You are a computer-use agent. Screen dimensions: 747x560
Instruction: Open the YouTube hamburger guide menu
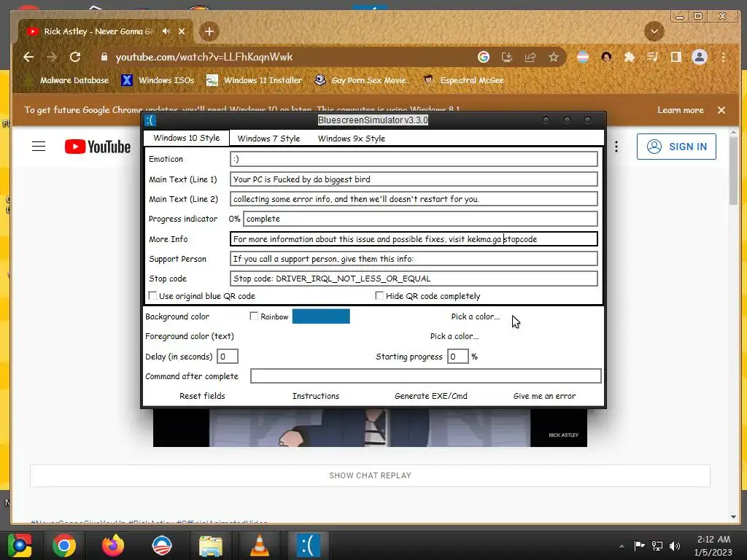click(39, 147)
